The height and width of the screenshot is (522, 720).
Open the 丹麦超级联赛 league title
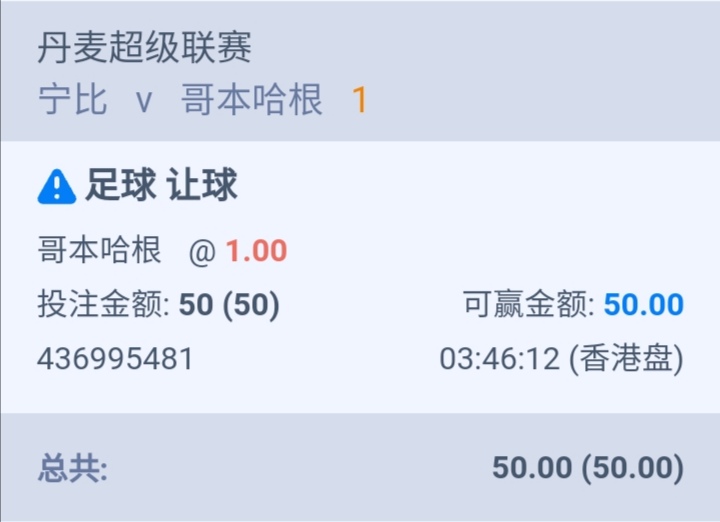[x=144, y=48]
